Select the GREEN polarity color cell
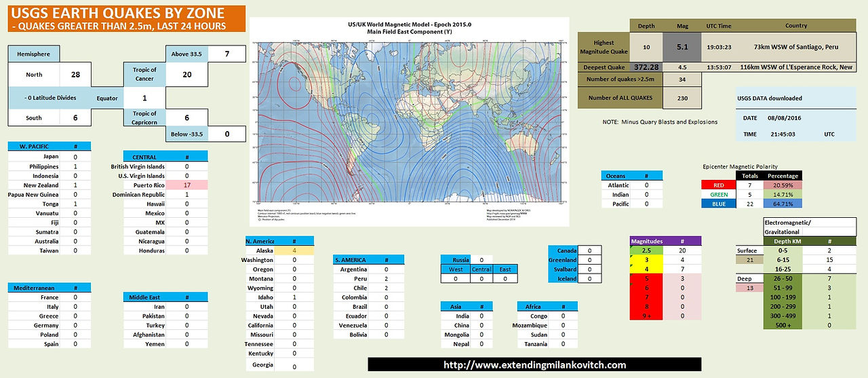 pyautogui.click(x=717, y=194)
